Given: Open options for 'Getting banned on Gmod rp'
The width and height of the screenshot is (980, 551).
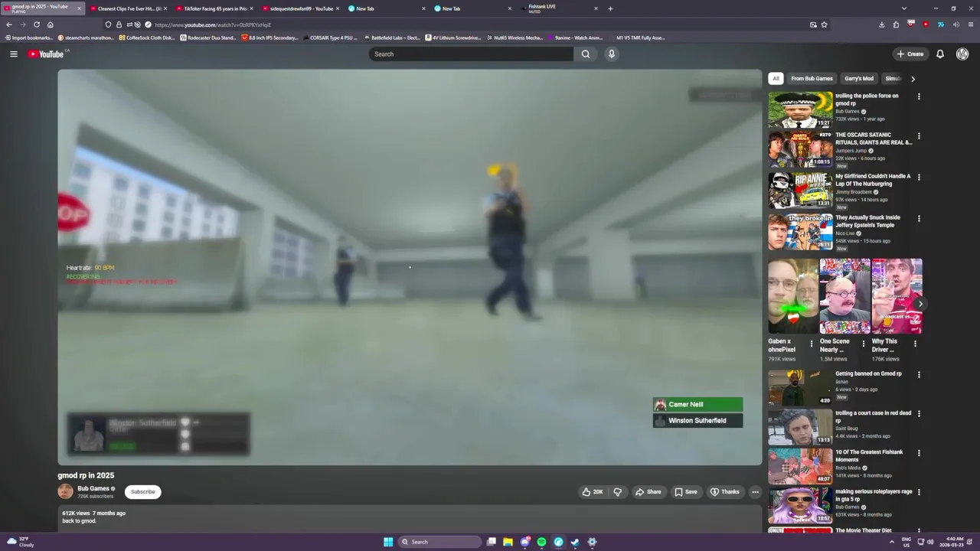Looking at the screenshot, I should coord(919,375).
